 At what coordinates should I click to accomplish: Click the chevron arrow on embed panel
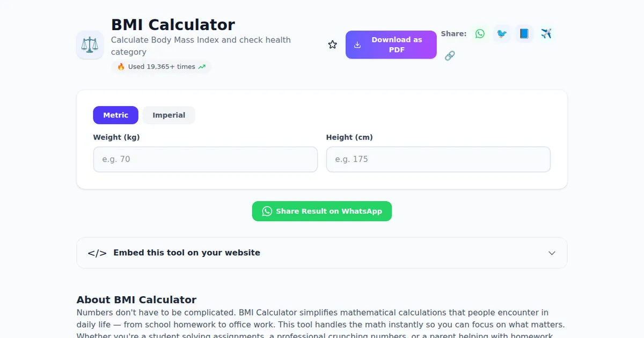[x=552, y=253]
